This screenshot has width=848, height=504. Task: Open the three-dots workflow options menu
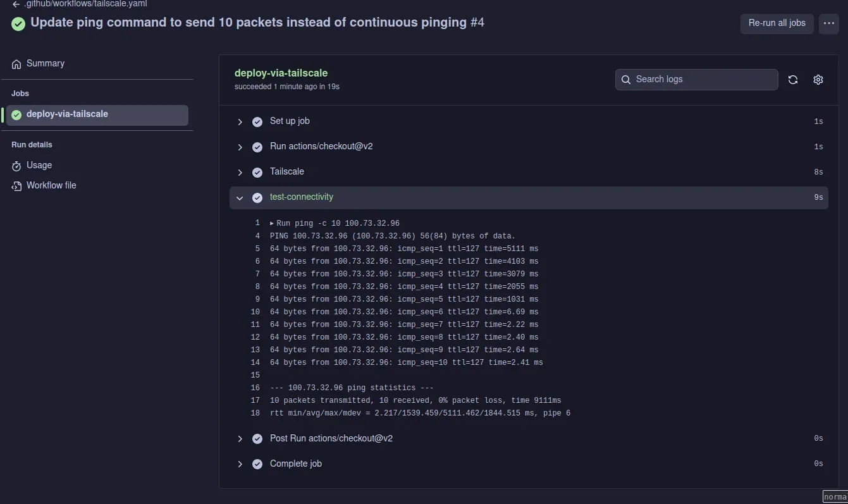[x=828, y=23]
